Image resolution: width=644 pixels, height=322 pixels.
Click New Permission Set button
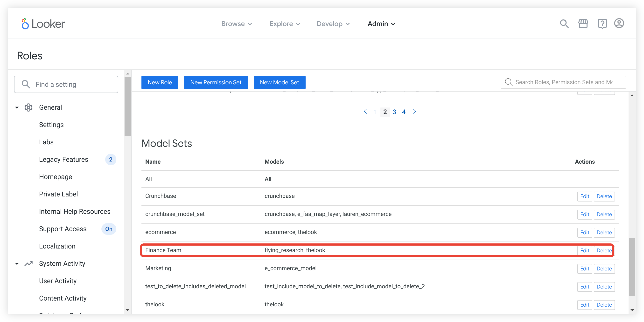216,82
